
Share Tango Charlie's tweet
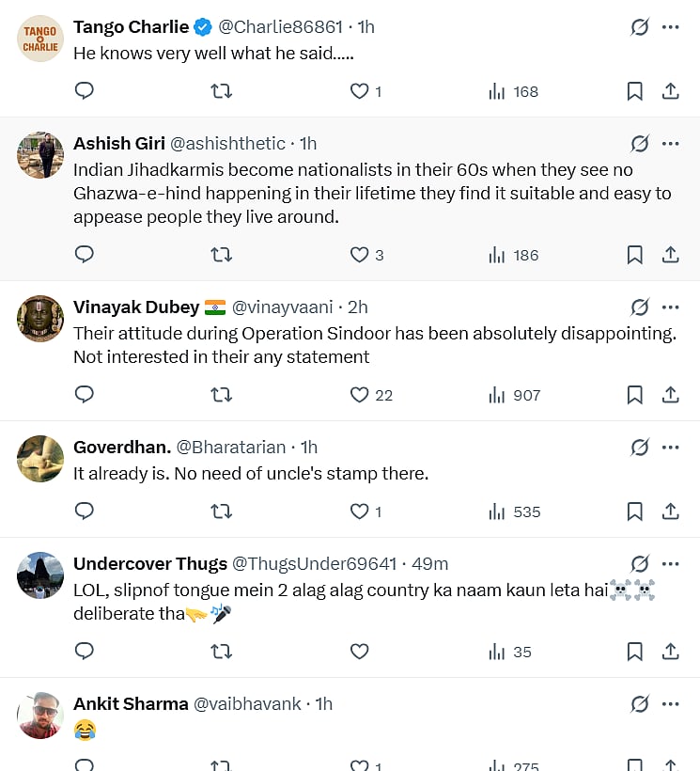671,91
